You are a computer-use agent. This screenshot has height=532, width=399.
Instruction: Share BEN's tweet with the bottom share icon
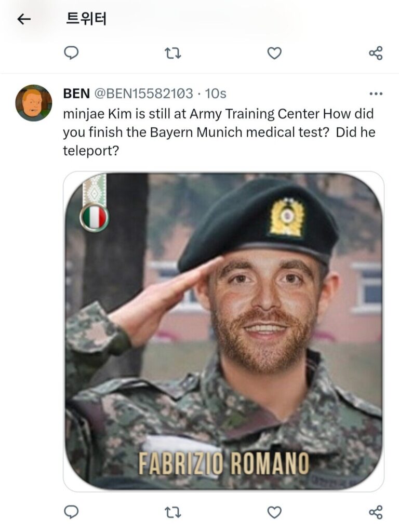(376, 512)
